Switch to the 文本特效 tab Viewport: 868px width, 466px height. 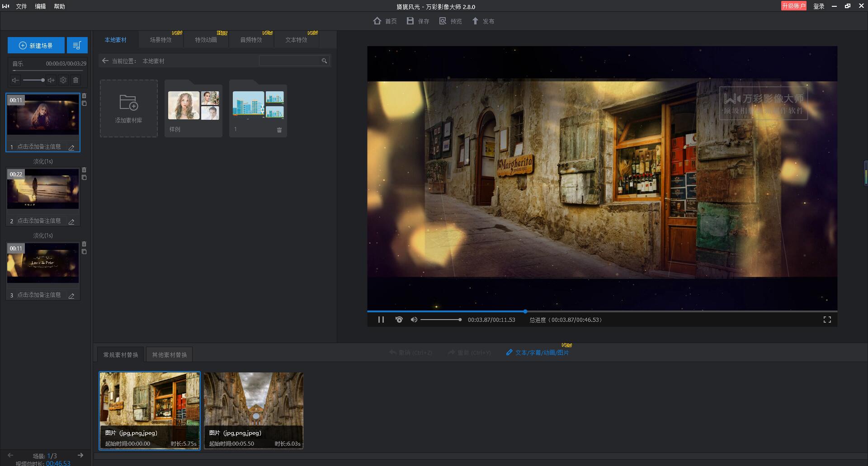[297, 40]
